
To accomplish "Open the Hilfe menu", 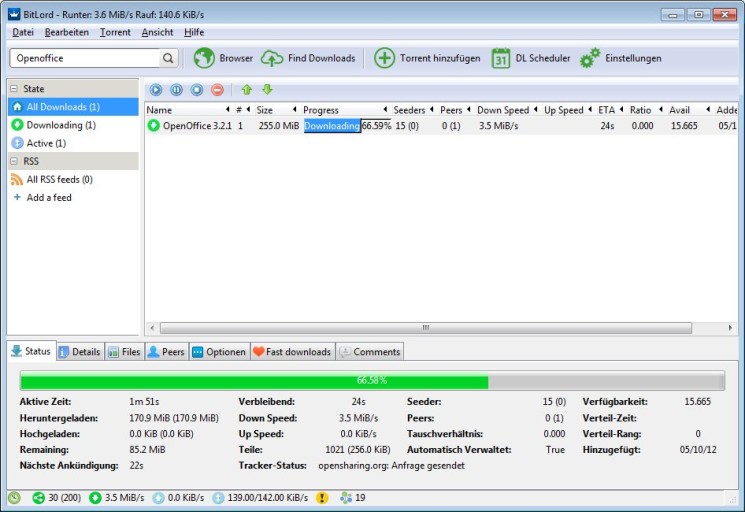I will [194, 32].
